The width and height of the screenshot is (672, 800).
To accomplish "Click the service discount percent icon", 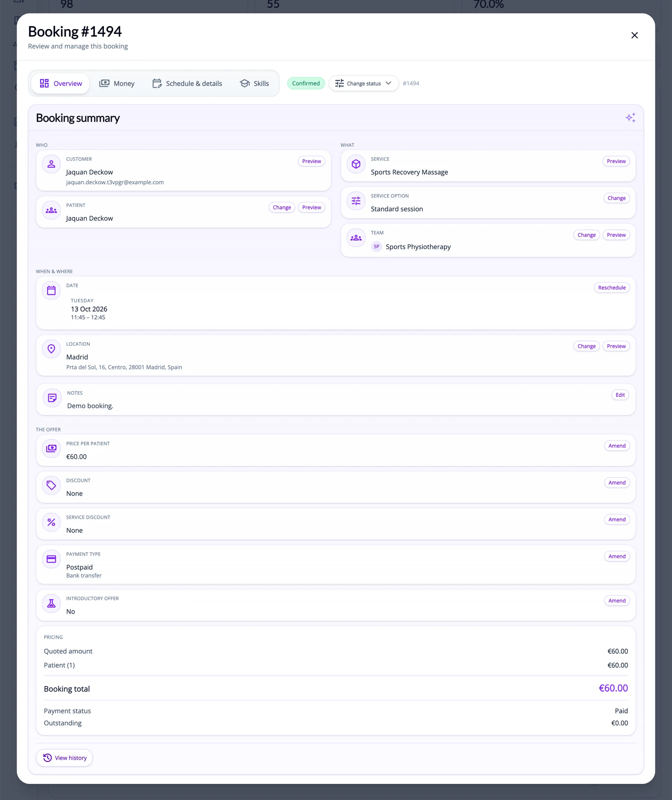I will coord(52,522).
